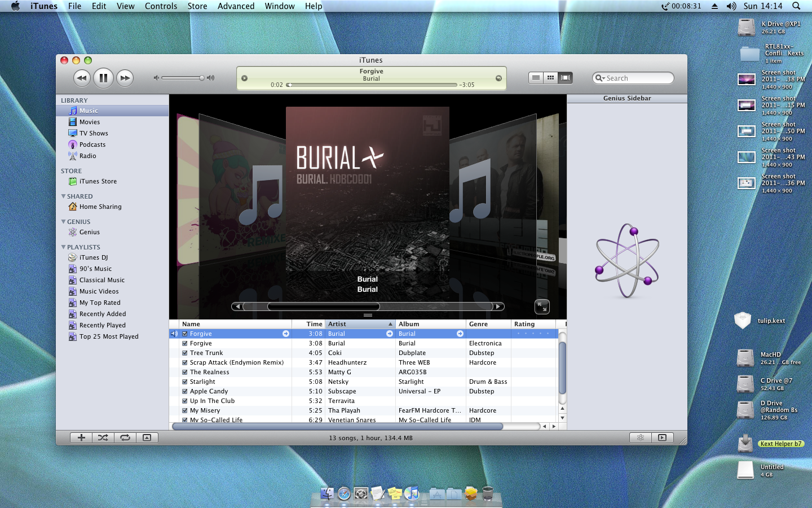The height and width of the screenshot is (508, 812).
Task: Adjust the volume slider knob
Action: (201, 78)
